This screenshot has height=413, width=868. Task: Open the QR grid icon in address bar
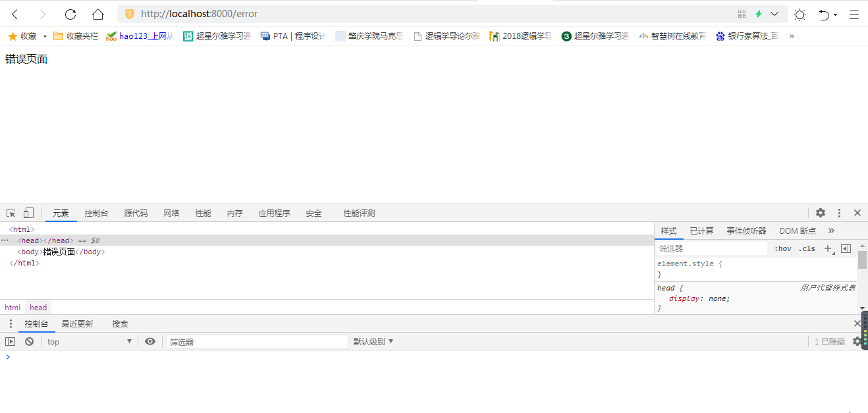[x=742, y=14]
